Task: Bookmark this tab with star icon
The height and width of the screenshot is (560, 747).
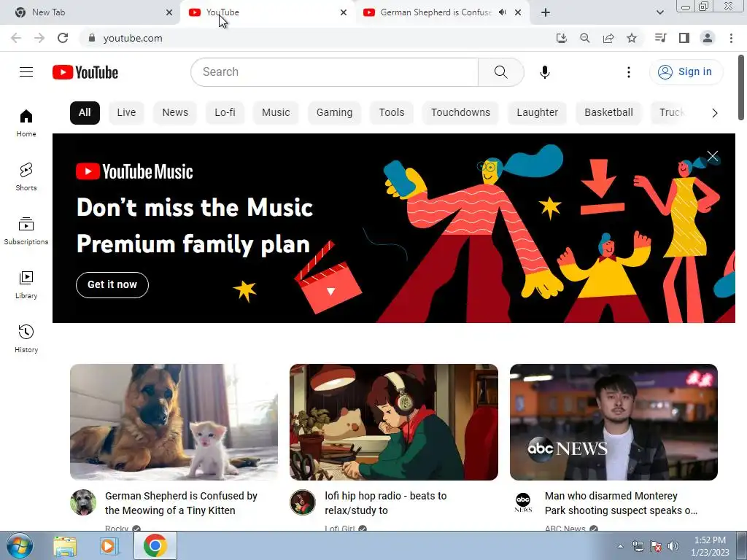Action: (632, 38)
